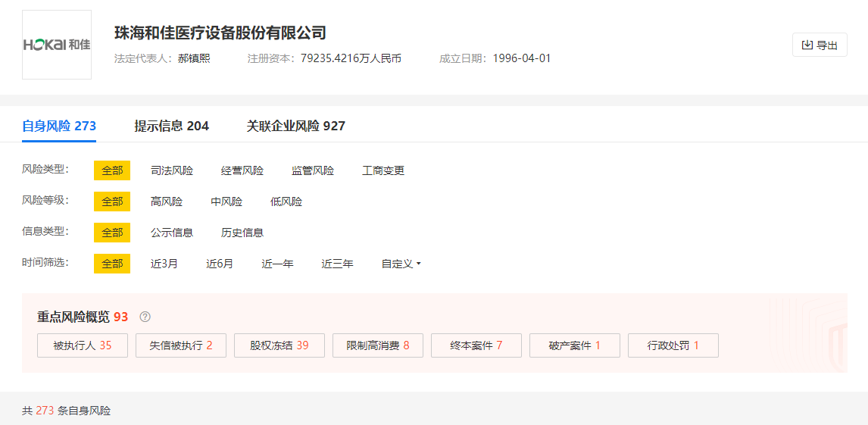Open the 失信被执行 2 risk category
The image size is (868, 425).
tap(181, 345)
